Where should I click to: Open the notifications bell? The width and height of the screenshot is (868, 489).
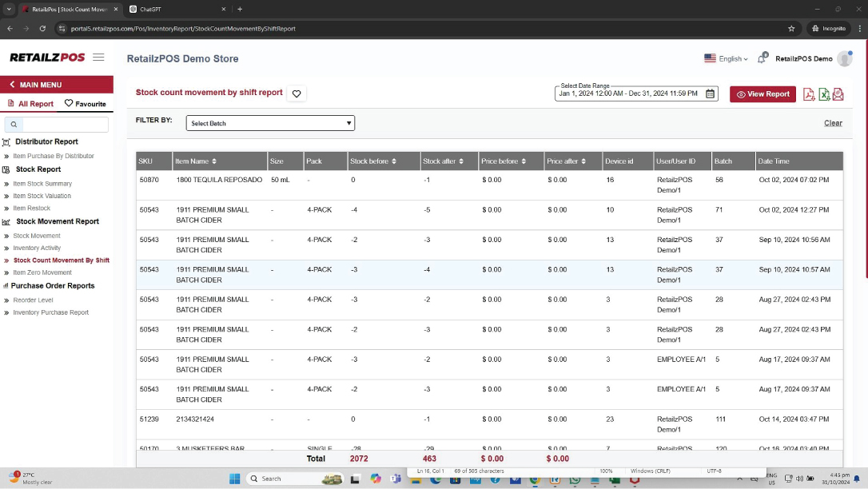pyautogui.click(x=762, y=58)
